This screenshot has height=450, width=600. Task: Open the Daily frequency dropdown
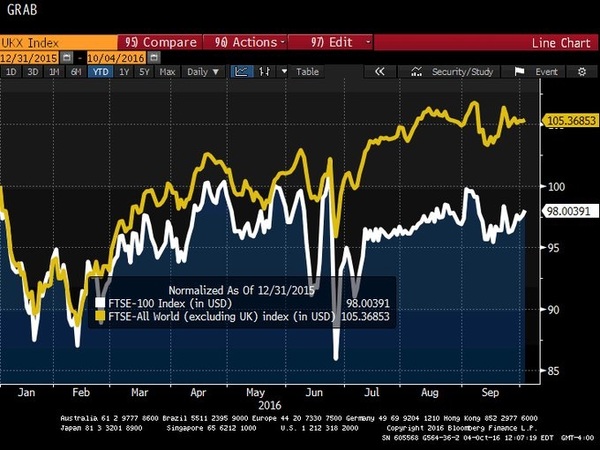201,72
